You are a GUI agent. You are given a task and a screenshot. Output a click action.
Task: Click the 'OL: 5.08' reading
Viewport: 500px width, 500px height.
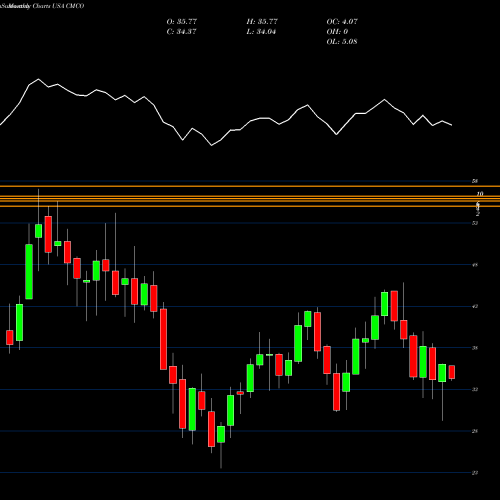(342, 42)
